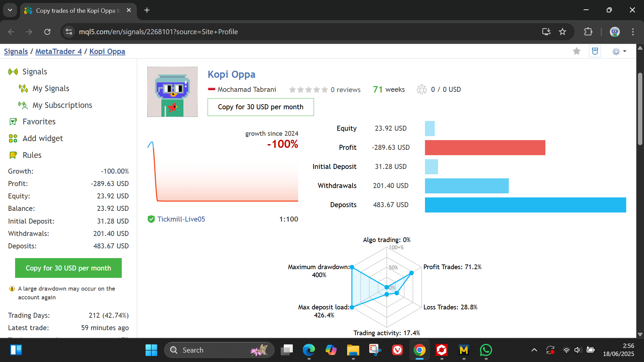
Task: Open the Kopi Oppa avatar image
Action: click(x=172, y=92)
